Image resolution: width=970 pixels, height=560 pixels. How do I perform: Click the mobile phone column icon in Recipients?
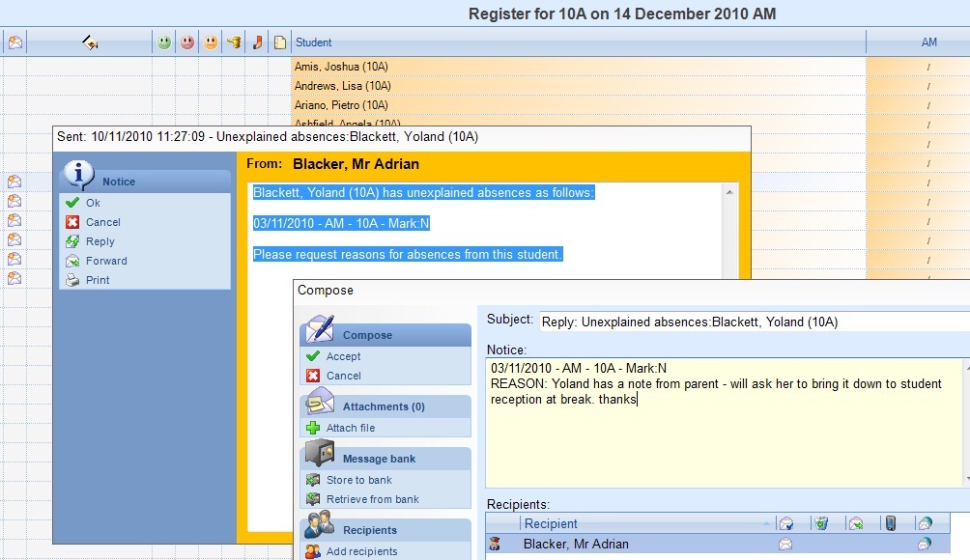click(890, 523)
